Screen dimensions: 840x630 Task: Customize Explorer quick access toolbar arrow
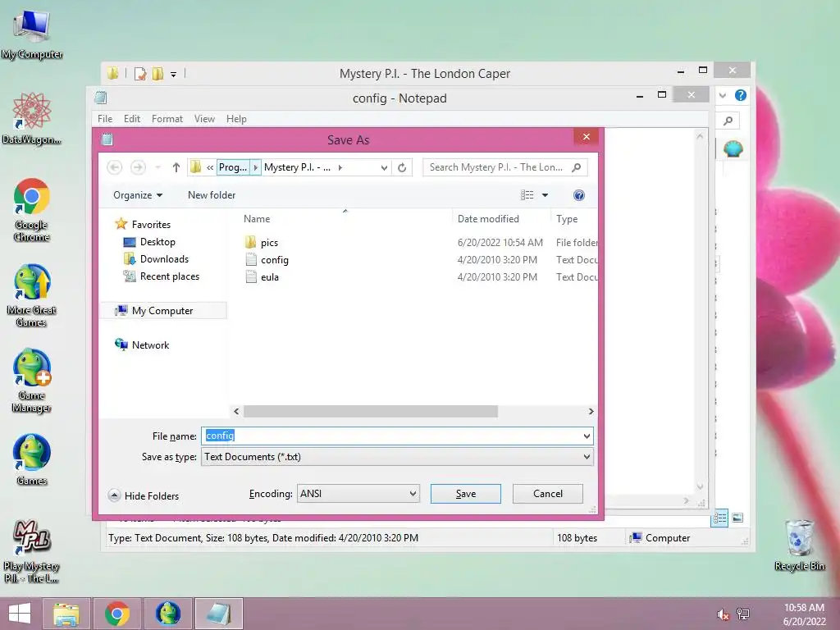point(174,75)
